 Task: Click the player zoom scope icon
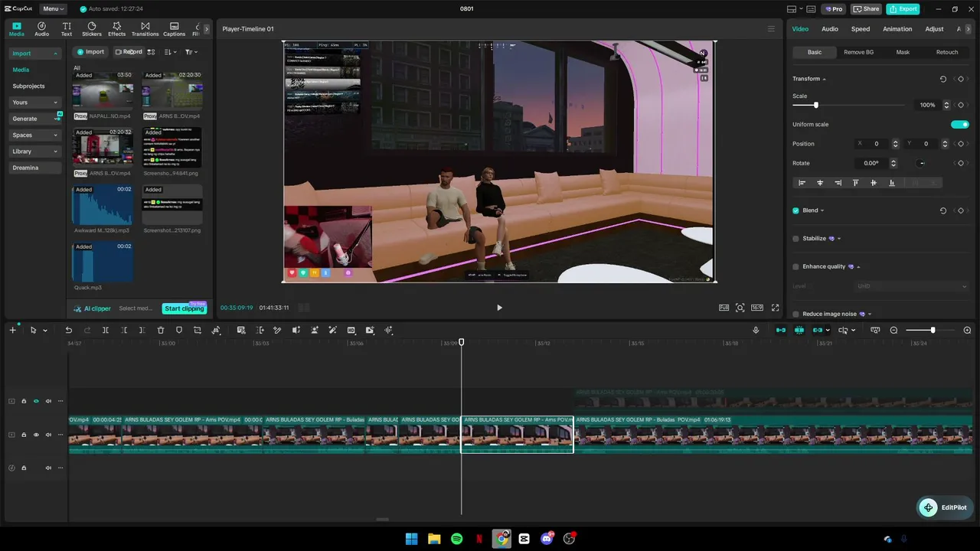[x=740, y=308]
